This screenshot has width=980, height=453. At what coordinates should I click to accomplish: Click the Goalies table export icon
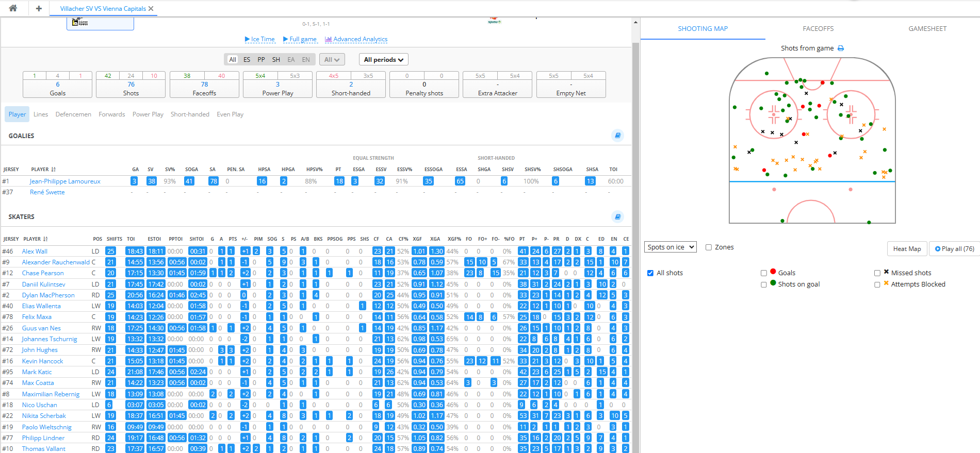pyautogui.click(x=617, y=136)
